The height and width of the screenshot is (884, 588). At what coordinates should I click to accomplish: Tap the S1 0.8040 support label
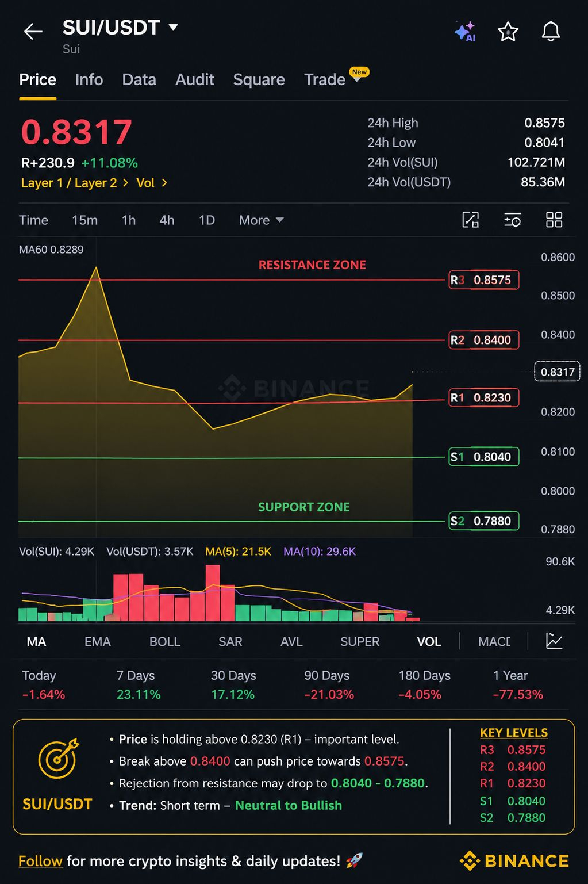pos(484,457)
